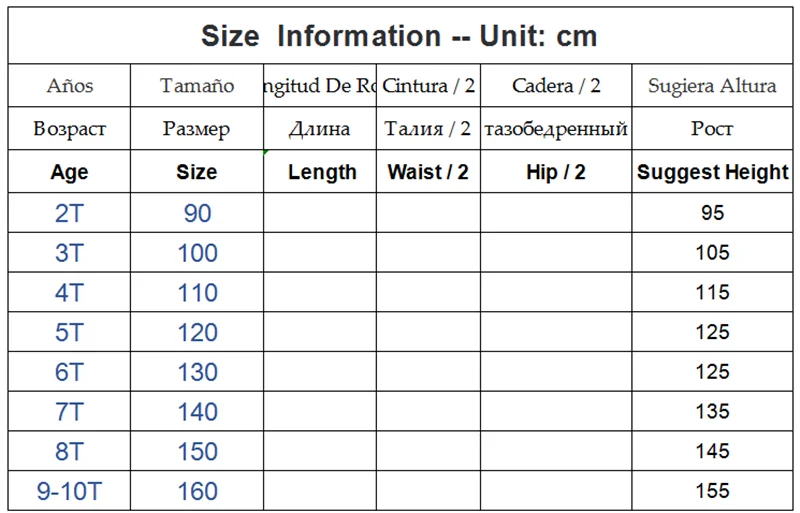Click suggested height value '95'
Image resolution: width=800 pixels, height=513 pixels.
click(712, 213)
